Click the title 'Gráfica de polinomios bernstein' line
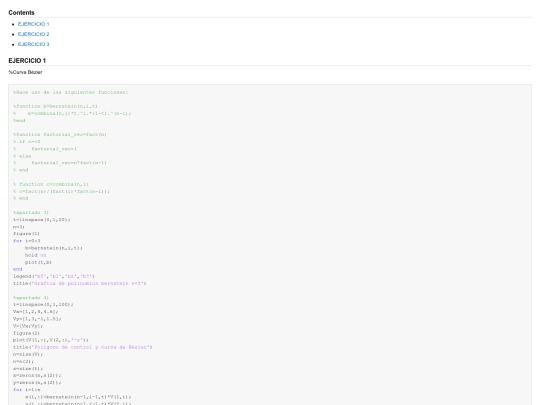Viewport: 540px width, 405px height. point(80,283)
